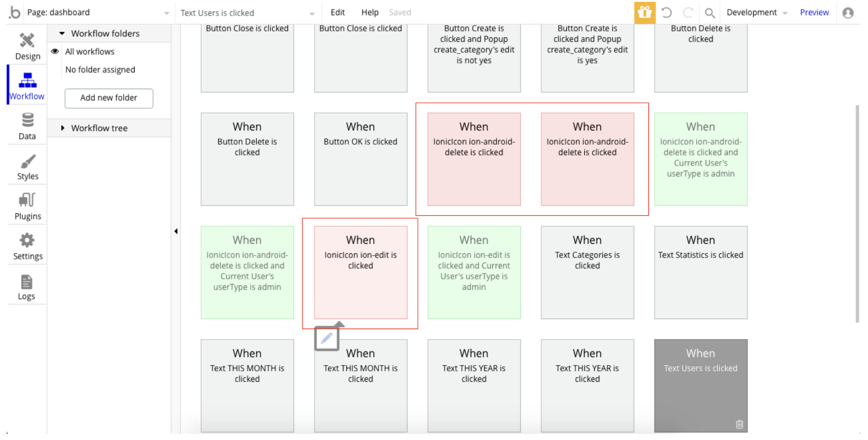Screen dimensions: 868x440
Task: Delete the Text Users workflow with trash icon
Action: (739, 424)
